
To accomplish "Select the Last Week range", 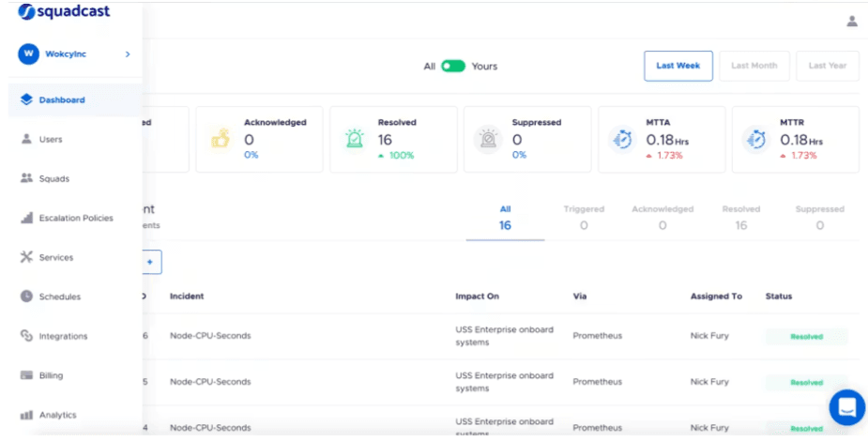I will click(678, 66).
